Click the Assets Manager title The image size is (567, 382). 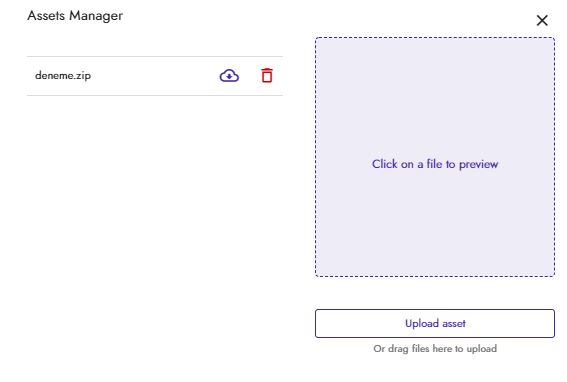coord(75,16)
